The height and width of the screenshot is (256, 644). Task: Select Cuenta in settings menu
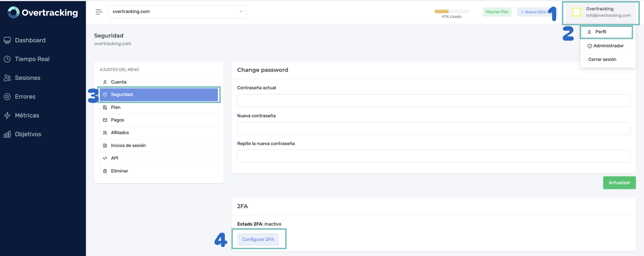159,82
